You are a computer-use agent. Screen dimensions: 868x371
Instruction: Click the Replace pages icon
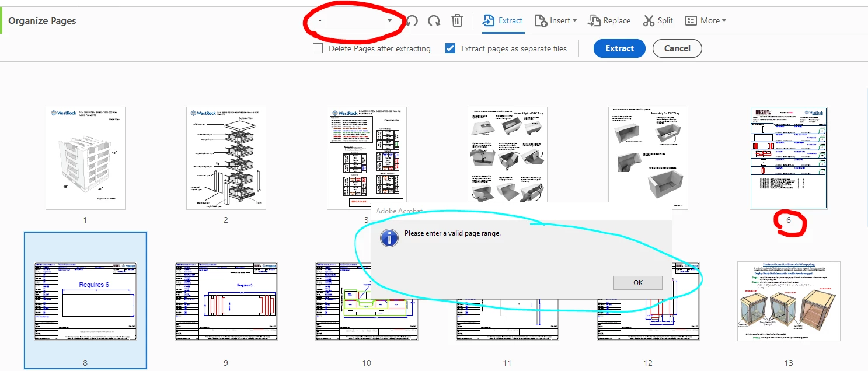click(x=594, y=21)
